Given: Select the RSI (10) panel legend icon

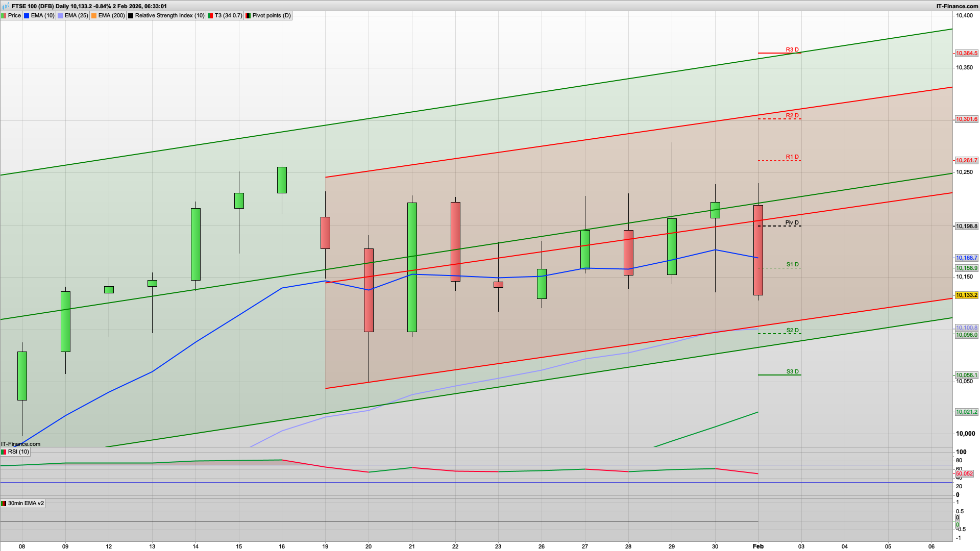Looking at the screenshot, I should 4,452.
